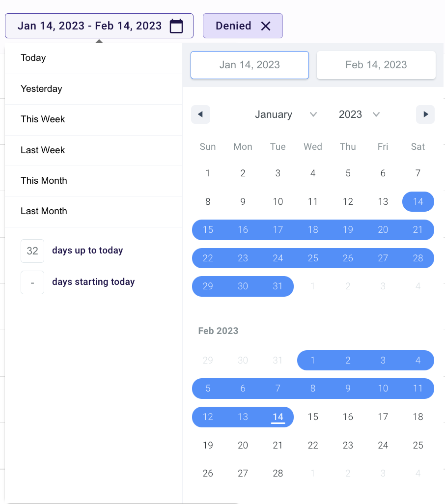
Task: Select February 14 in the Feb calendar
Action: click(278, 417)
